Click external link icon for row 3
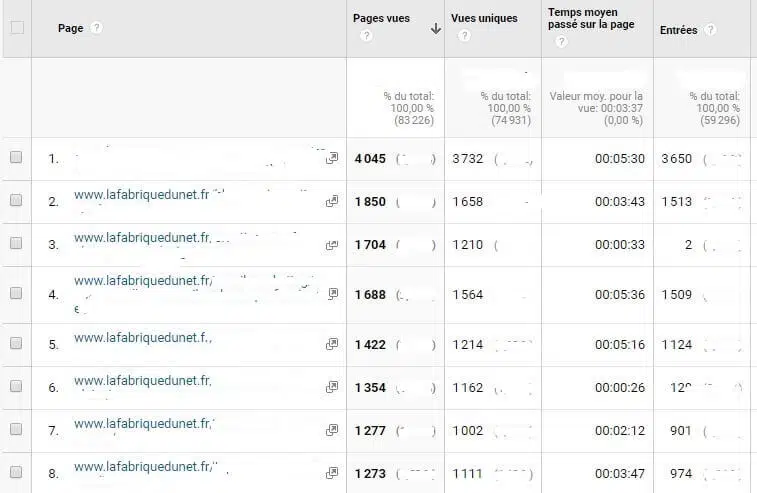757x493 pixels. [x=332, y=245]
